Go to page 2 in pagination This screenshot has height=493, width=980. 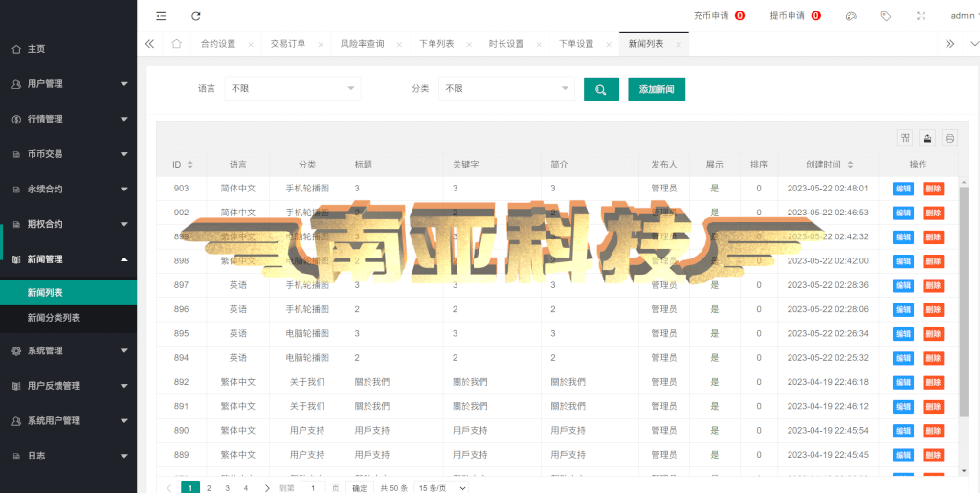pos(209,488)
